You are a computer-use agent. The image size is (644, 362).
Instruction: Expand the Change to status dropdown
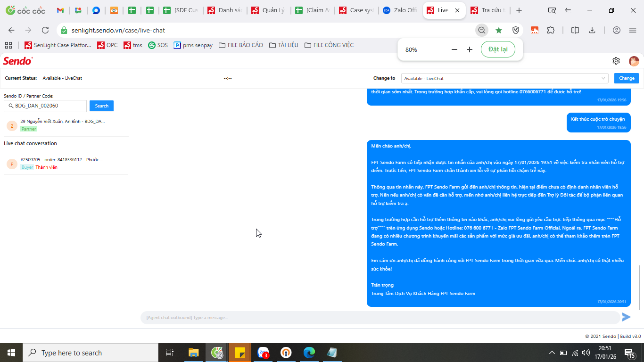click(505, 78)
